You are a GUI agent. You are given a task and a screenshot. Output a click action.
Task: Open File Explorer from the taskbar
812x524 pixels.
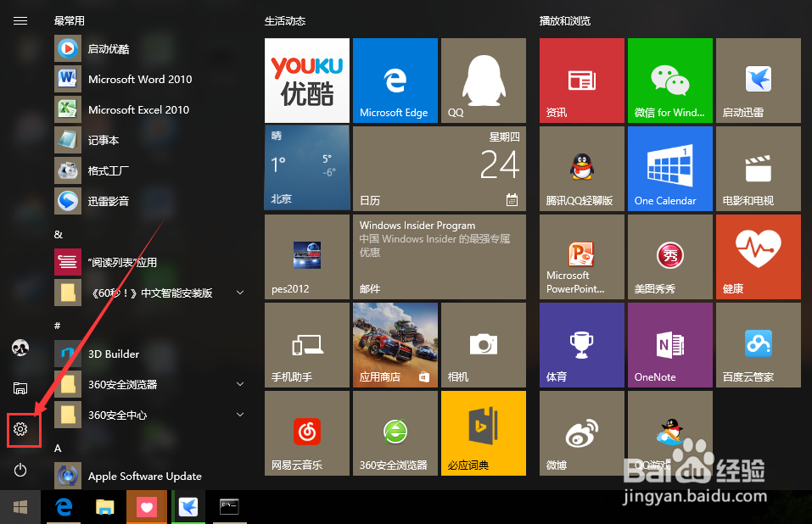105,507
